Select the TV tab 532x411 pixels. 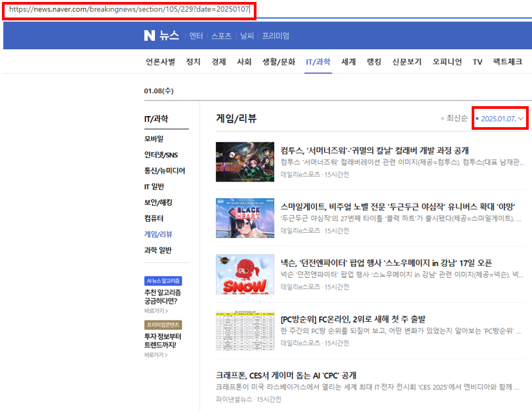[478, 62]
